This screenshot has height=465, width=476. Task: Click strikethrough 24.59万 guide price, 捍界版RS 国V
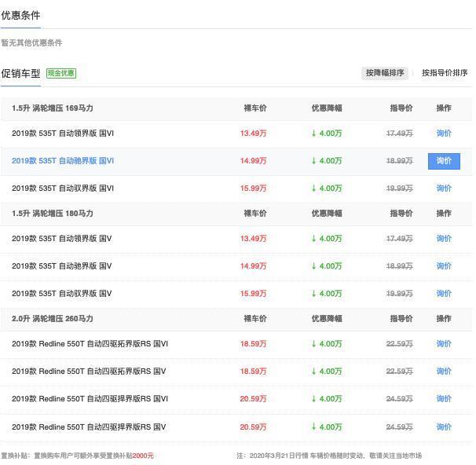400,427
